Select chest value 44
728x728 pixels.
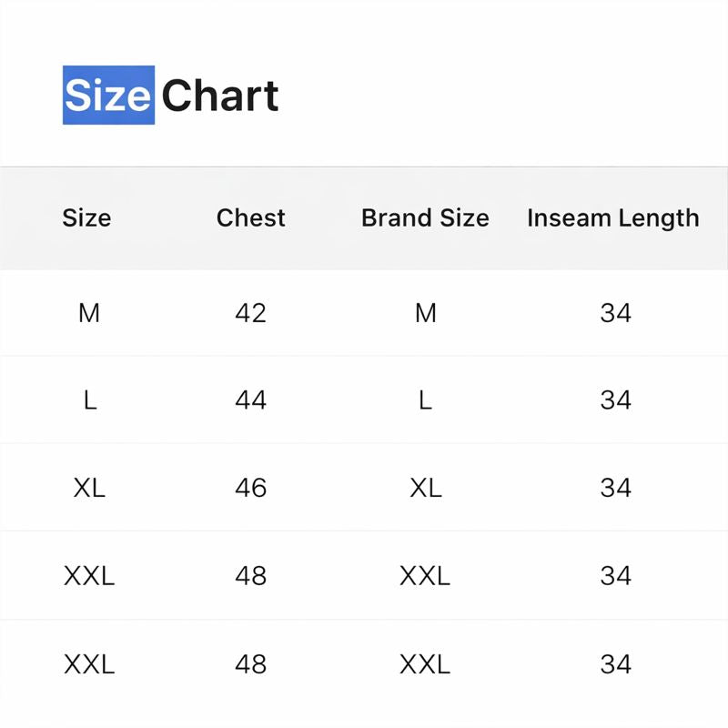tap(251, 400)
